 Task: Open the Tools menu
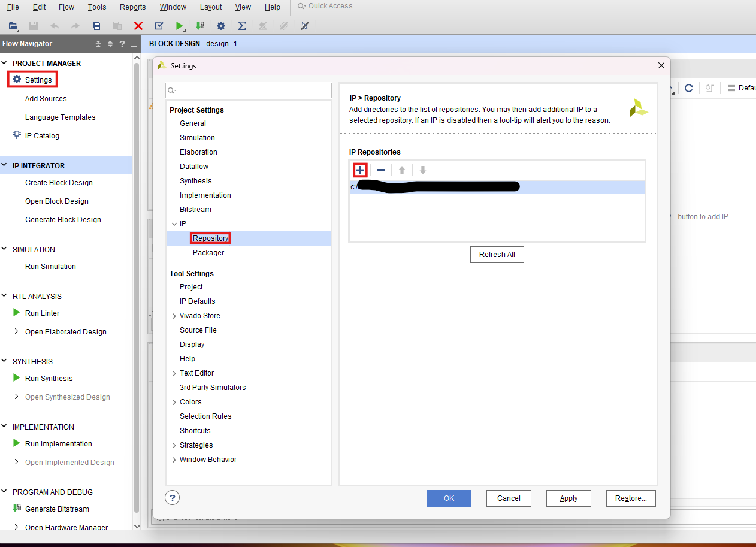(x=97, y=7)
